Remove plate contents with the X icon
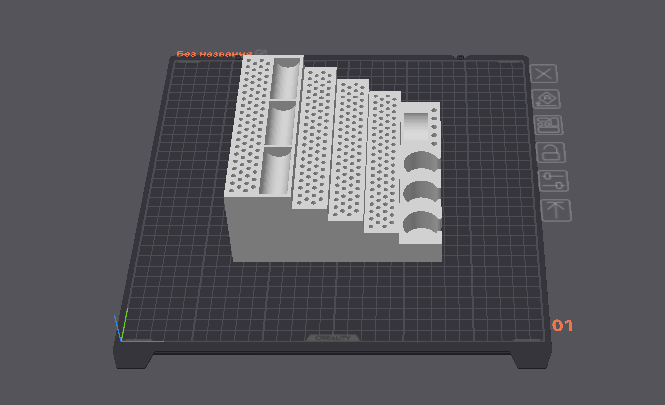 click(544, 74)
